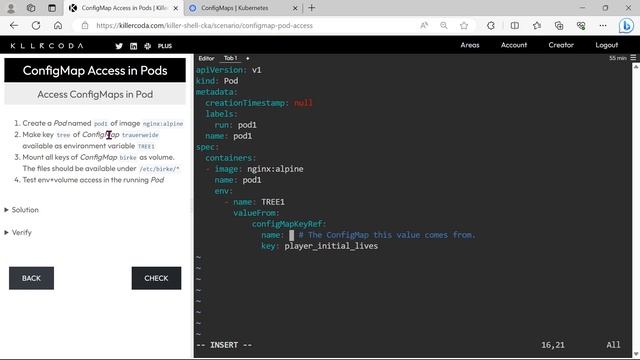Close the ConfigMap Access in Pods tab
This screenshot has height=360, width=640.
point(176,8)
